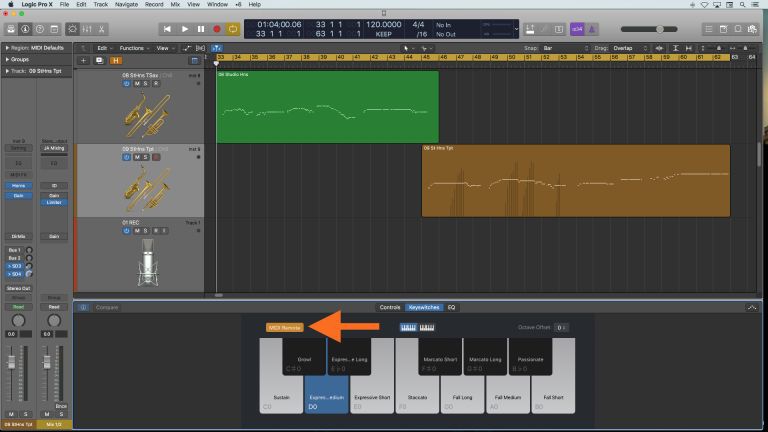Open the Library panel icon
This screenshot has height=432, width=768.
coord(11,29)
